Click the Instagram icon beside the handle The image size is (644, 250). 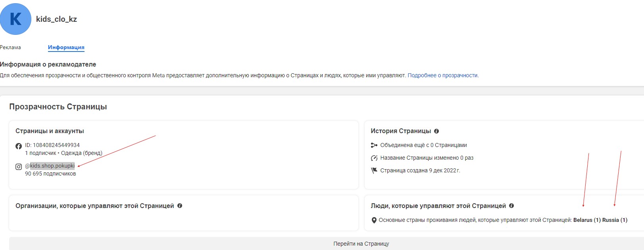click(x=19, y=167)
